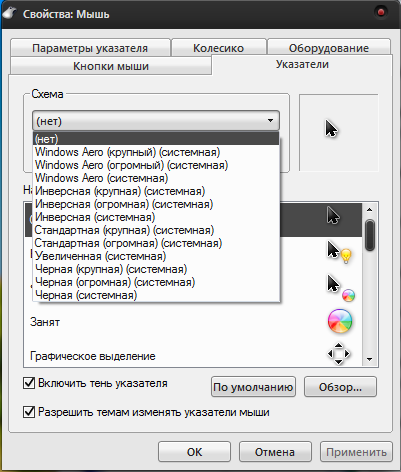The height and width of the screenshot is (472, 401).
Task: Choose Черная (огромная) (системная) scheme
Action: (x=156, y=282)
